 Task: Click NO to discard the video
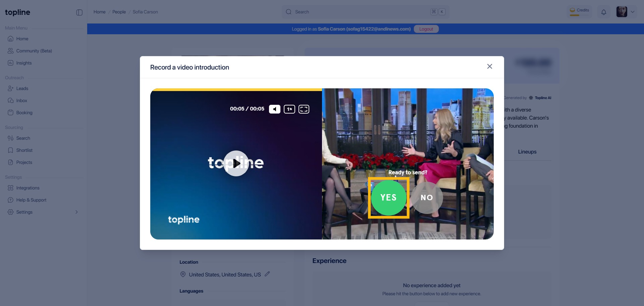pos(427,198)
